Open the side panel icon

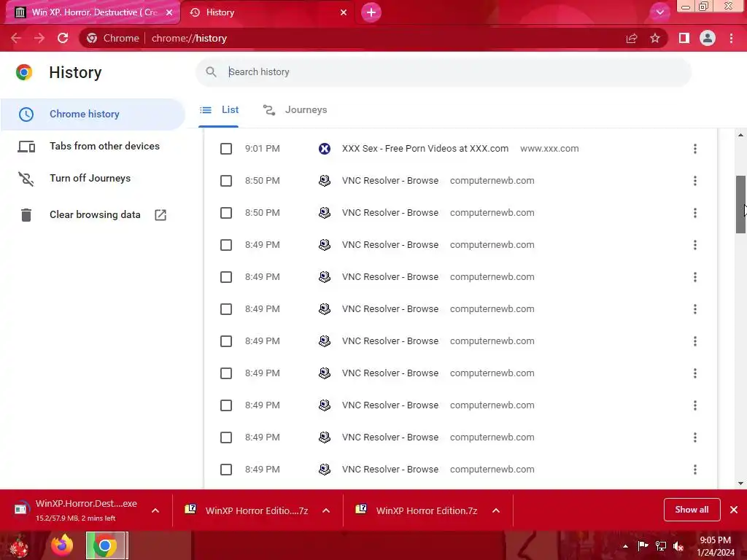click(684, 38)
